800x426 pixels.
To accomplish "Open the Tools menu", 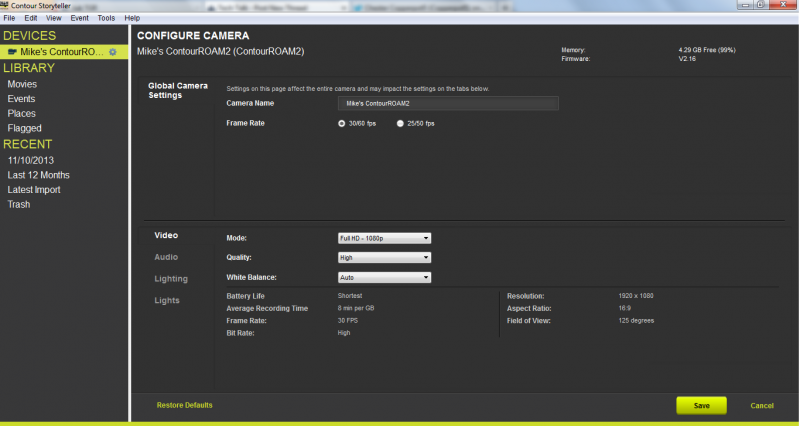I will (x=106, y=18).
